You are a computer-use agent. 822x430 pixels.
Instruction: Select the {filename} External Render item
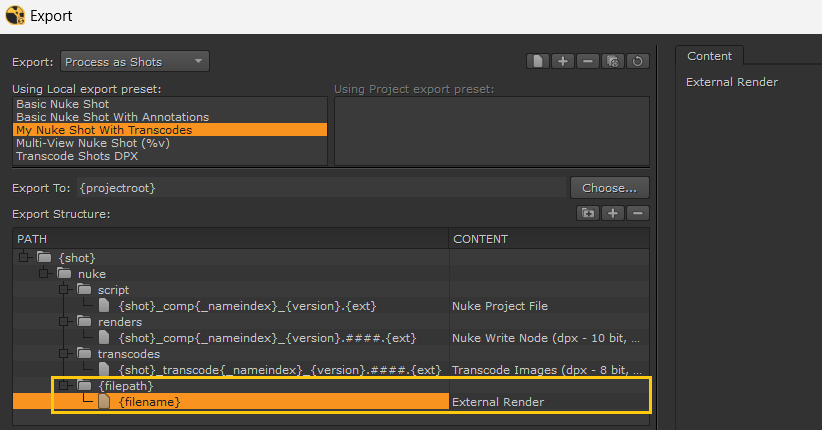[150, 402]
